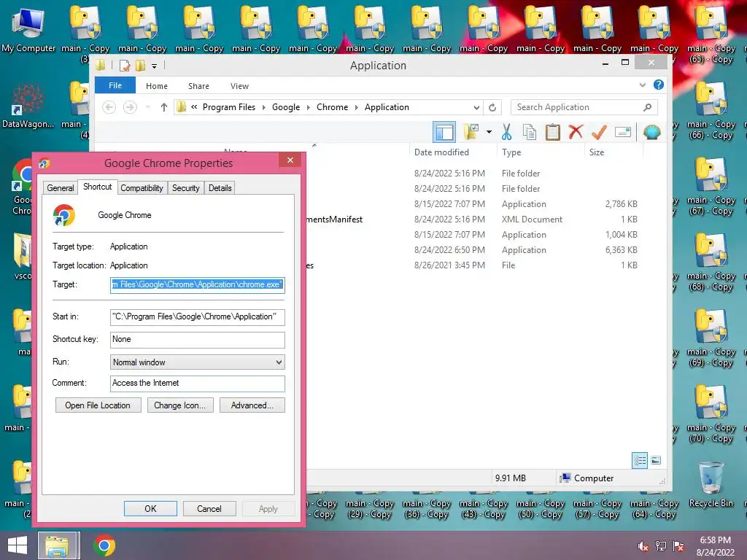Viewport: 747px width, 560px height.
Task: Open the Compatibility tab
Action: pyautogui.click(x=142, y=187)
